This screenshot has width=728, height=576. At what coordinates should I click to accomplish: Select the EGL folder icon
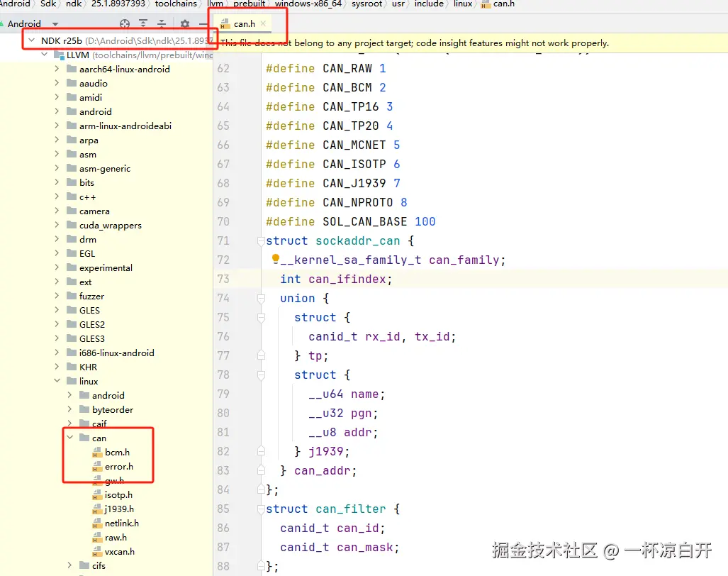[x=72, y=253]
